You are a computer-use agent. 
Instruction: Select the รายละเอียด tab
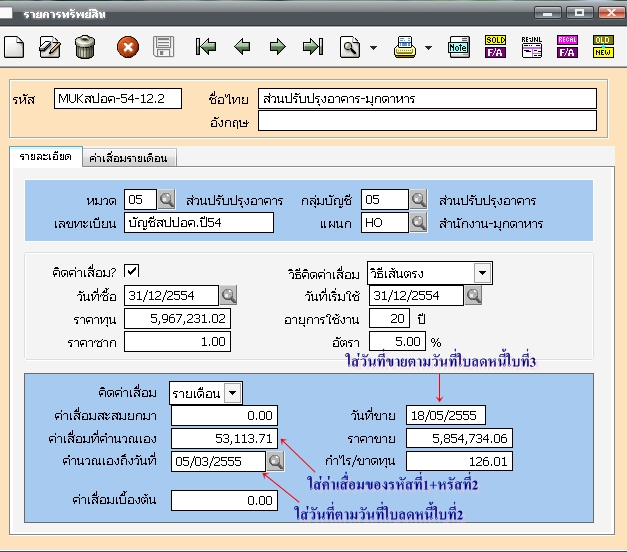tap(45, 158)
